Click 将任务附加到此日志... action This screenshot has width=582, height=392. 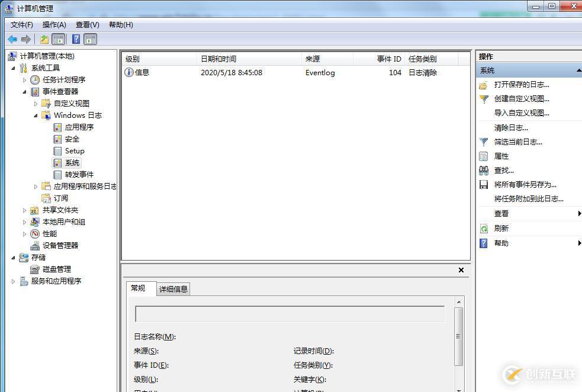click(529, 199)
